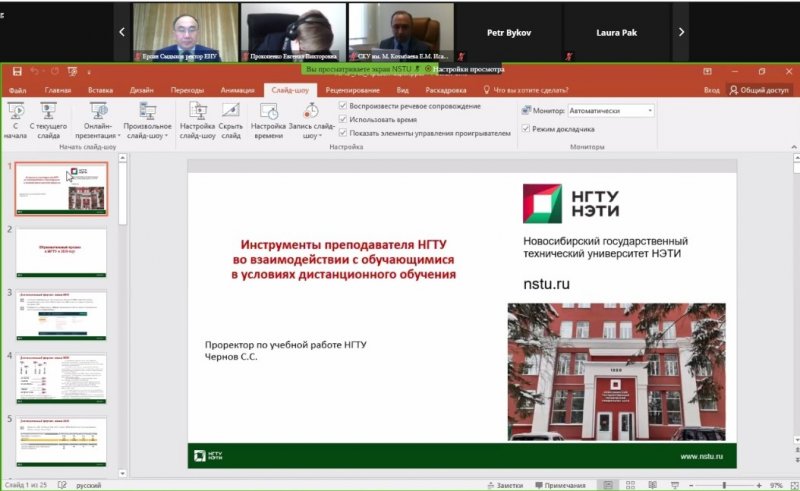This screenshot has height=491, width=800.
Task: Click the zoom slider handle
Action: click(724, 485)
